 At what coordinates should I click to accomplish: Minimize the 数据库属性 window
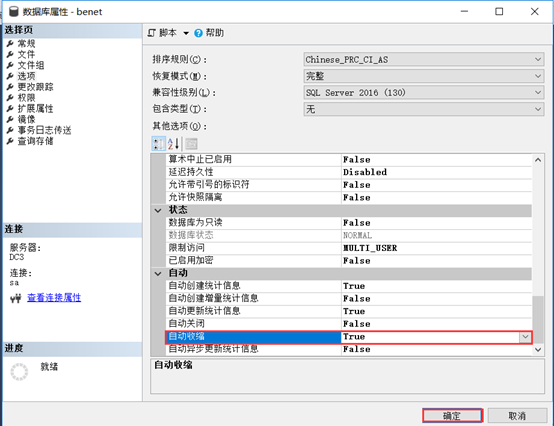click(464, 12)
